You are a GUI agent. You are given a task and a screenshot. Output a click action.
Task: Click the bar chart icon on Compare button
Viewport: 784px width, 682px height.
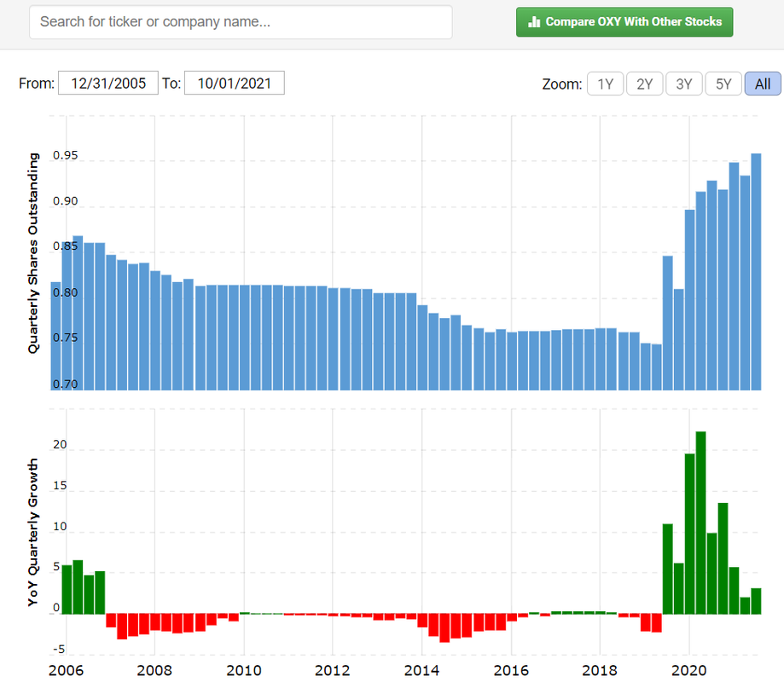coord(534,21)
